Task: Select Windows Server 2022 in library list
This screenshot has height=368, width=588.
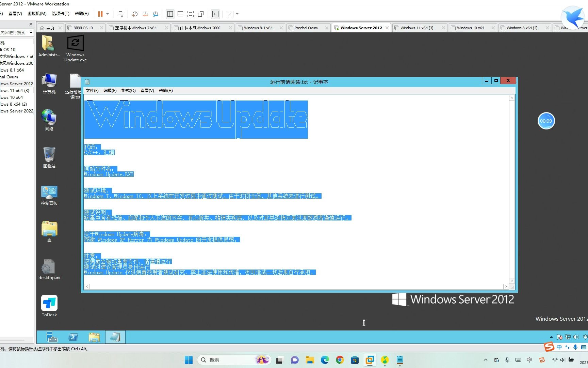Action: pyautogui.click(x=17, y=111)
